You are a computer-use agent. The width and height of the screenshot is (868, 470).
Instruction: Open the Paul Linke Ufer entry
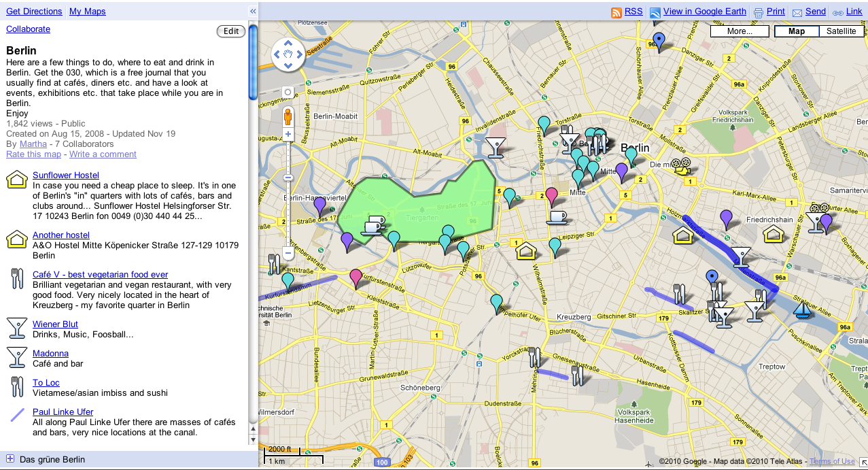[63, 412]
